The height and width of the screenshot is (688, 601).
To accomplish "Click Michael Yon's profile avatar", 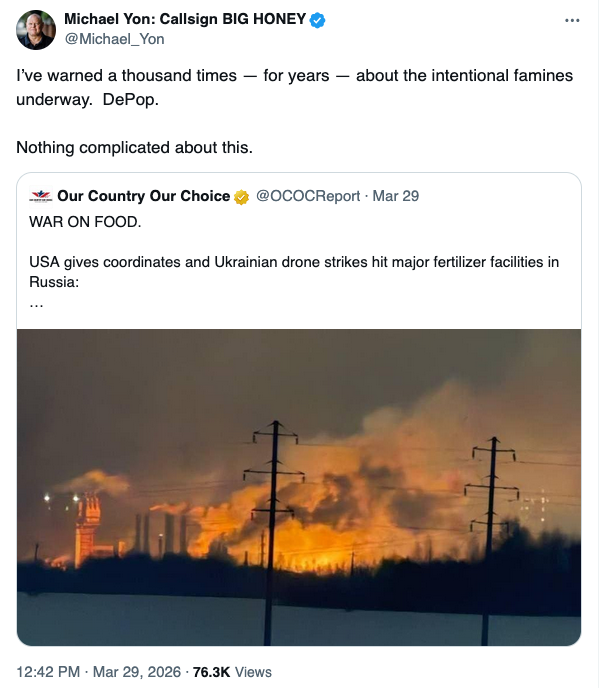I will (x=36, y=30).
